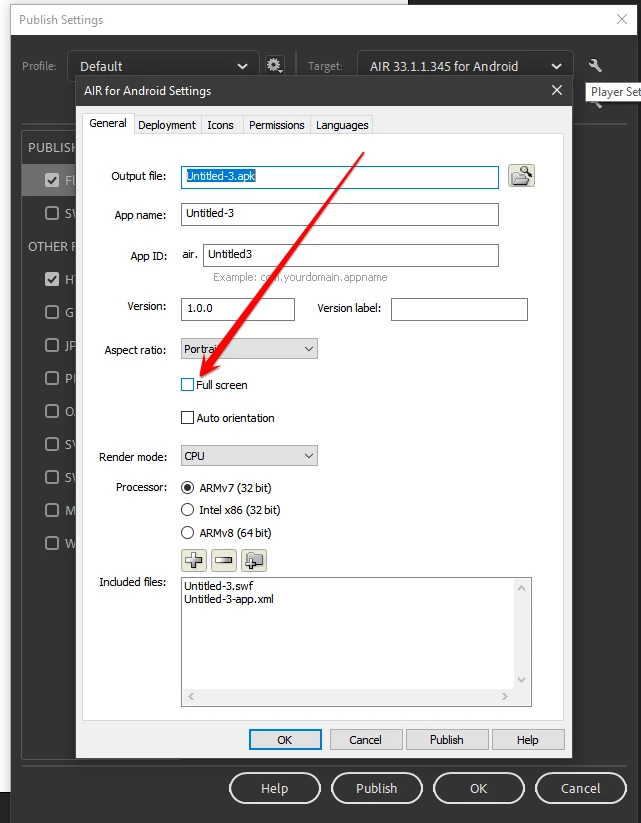Screen dimensions: 641x823
Task: Click the Included files scroll right arrow
Action: pyautogui.click(x=505, y=697)
